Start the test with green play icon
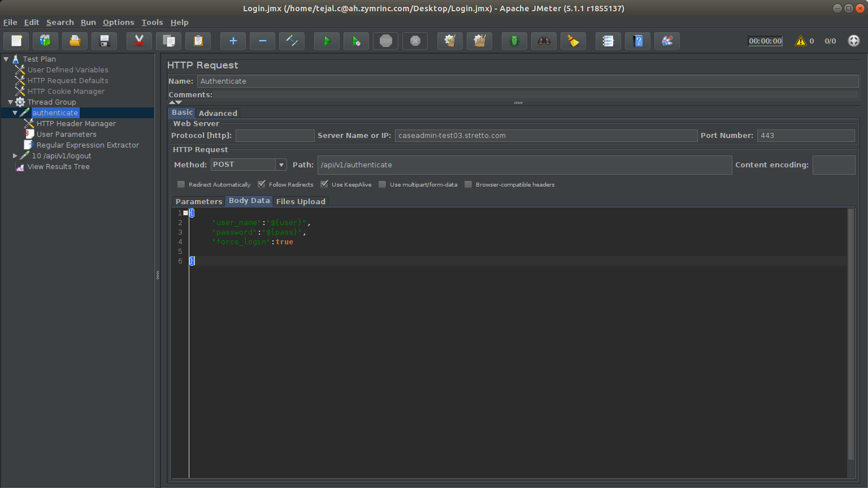Viewport: 868px width, 488px height. click(x=327, y=41)
